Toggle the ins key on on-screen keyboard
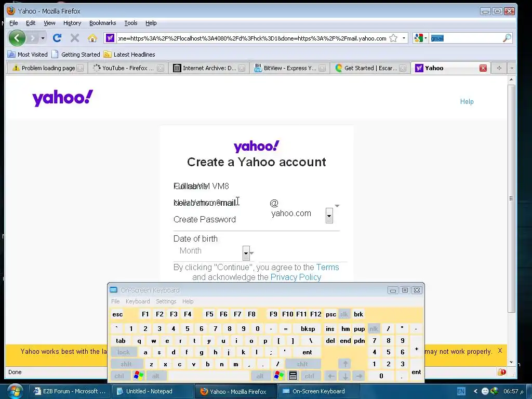 pyautogui.click(x=330, y=328)
